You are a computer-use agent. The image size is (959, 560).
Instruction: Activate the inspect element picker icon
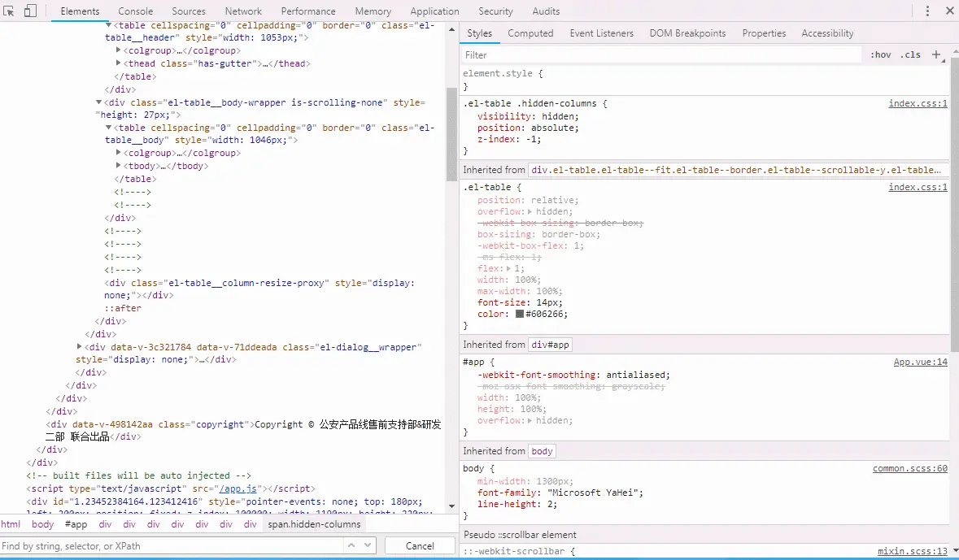(9, 11)
